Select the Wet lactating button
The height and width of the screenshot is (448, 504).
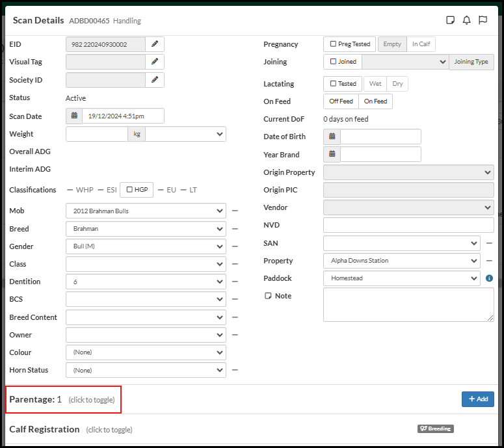click(375, 84)
